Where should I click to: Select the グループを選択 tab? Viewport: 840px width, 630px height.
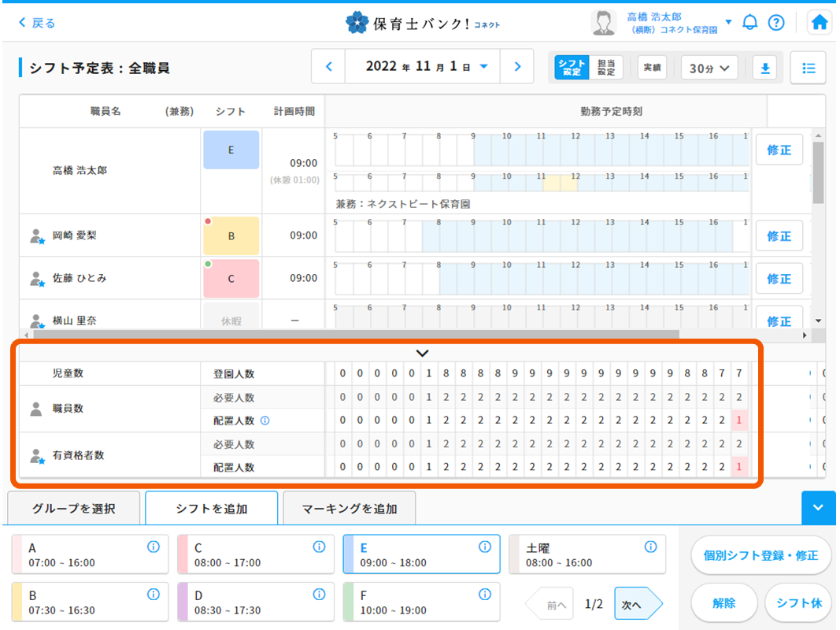coord(74,509)
